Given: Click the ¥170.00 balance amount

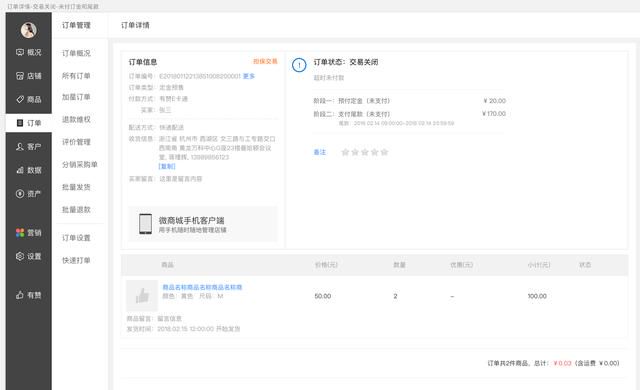Looking at the screenshot, I should 494,114.
